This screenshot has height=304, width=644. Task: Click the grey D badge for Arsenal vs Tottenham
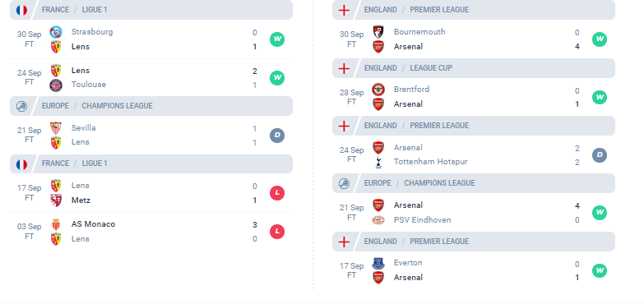coord(600,155)
